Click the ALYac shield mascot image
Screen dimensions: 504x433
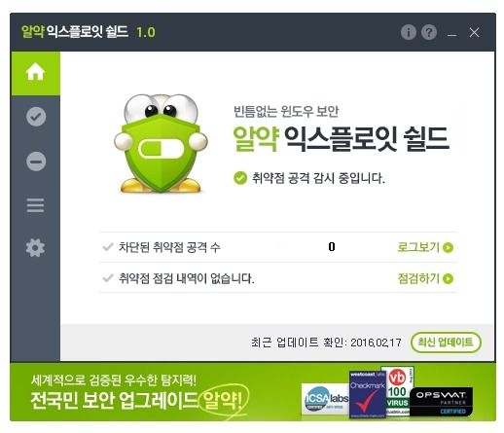pyautogui.click(x=161, y=143)
